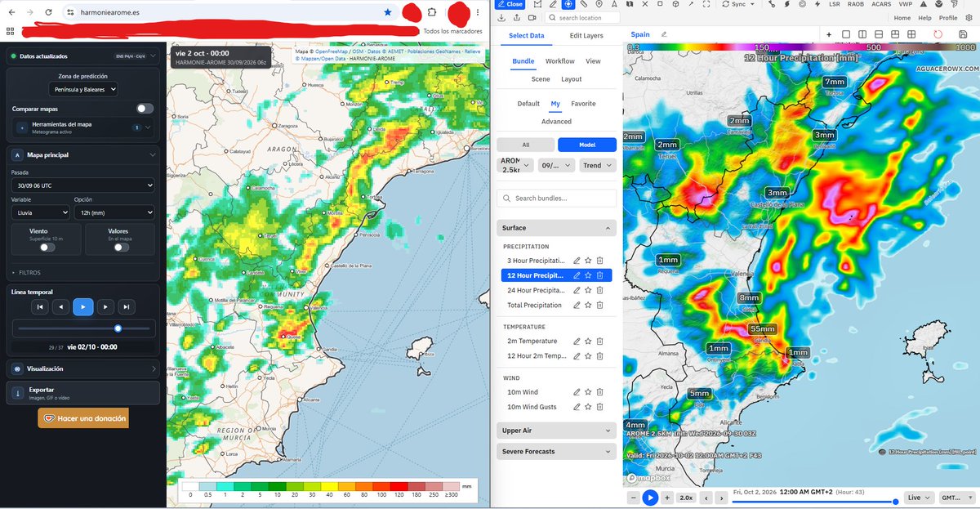The width and height of the screenshot is (980, 509).
Task: Select the two-column split layout icon
Action: click(x=862, y=34)
